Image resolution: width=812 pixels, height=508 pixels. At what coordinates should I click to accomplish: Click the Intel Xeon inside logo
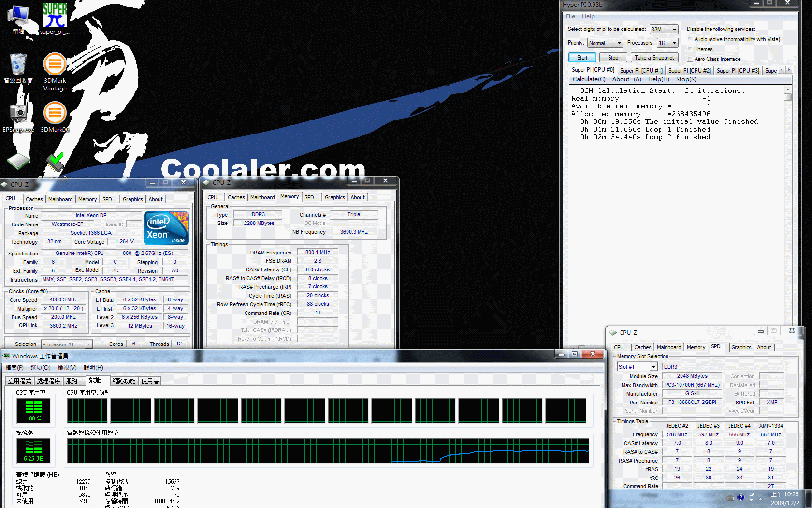[166, 228]
